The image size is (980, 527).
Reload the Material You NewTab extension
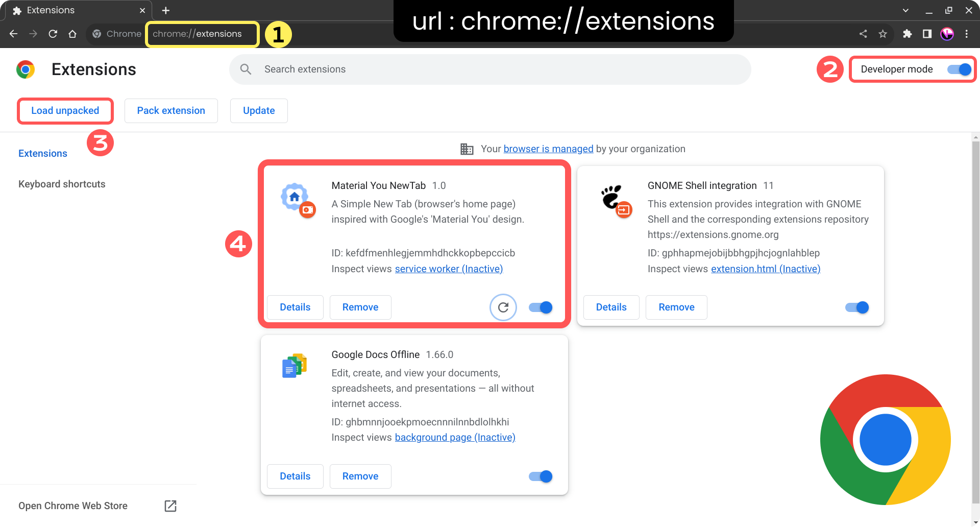(503, 307)
